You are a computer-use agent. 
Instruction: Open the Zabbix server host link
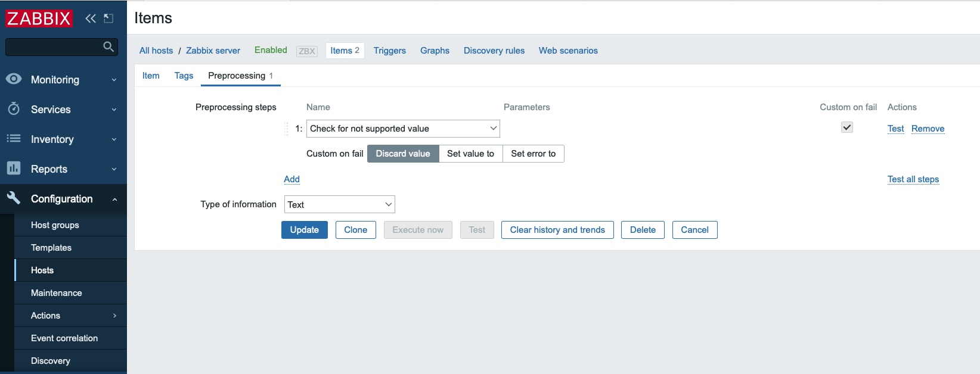click(x=213, y=51)
